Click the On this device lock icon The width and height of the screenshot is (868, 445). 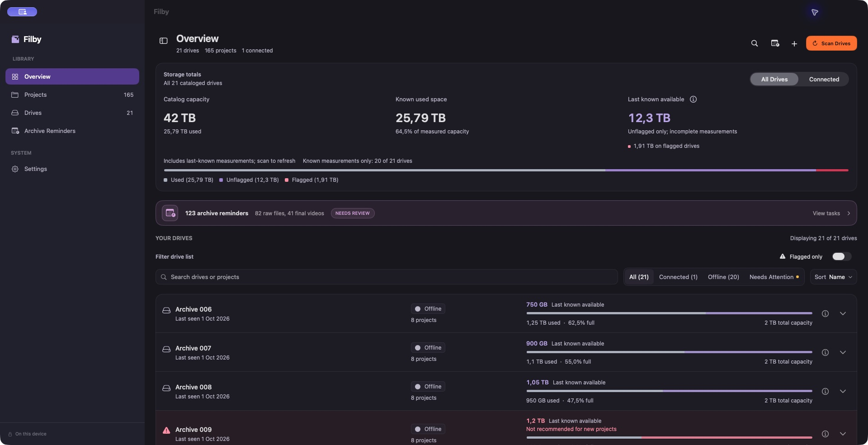coord(10,434)
